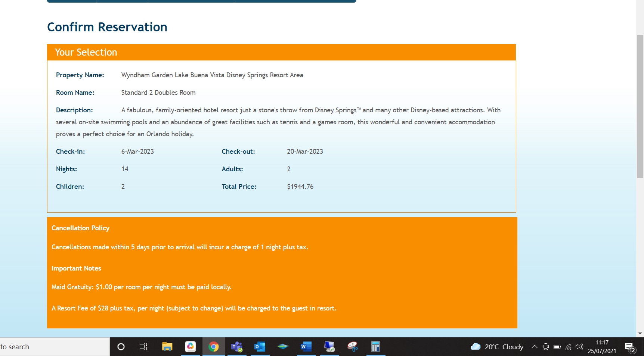Click the page vertical scrollbar thumb
Image resolution: width=644 pixels, height=356 pixels.
[x=640, y=106]
